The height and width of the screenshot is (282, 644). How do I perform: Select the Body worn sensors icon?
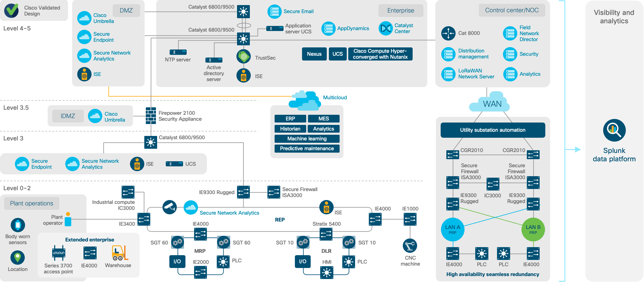click(18, 225)
